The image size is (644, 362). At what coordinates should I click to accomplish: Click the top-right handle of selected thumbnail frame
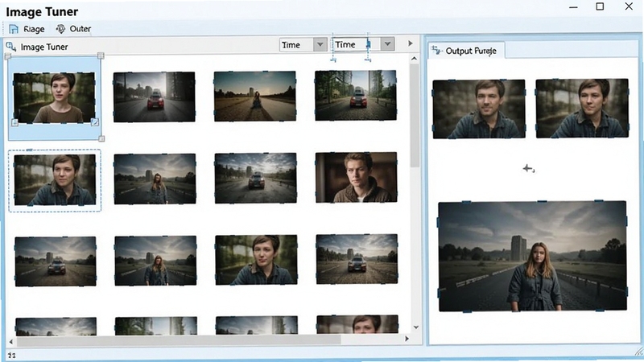101,56
